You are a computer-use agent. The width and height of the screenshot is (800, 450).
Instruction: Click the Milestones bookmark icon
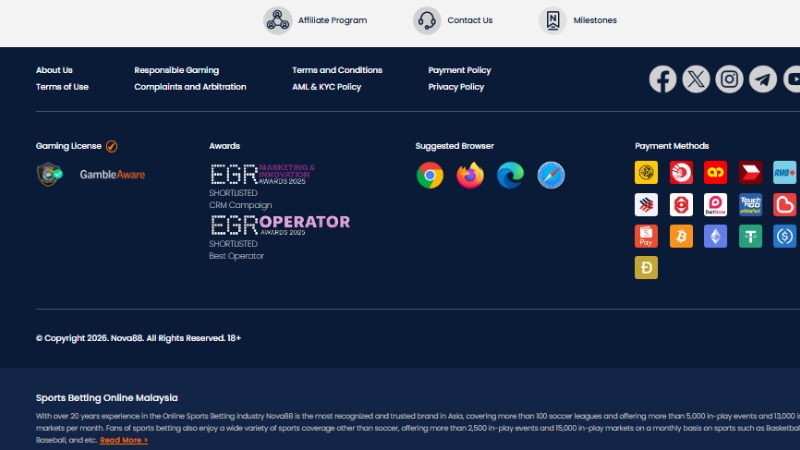(x=553, y=20)
